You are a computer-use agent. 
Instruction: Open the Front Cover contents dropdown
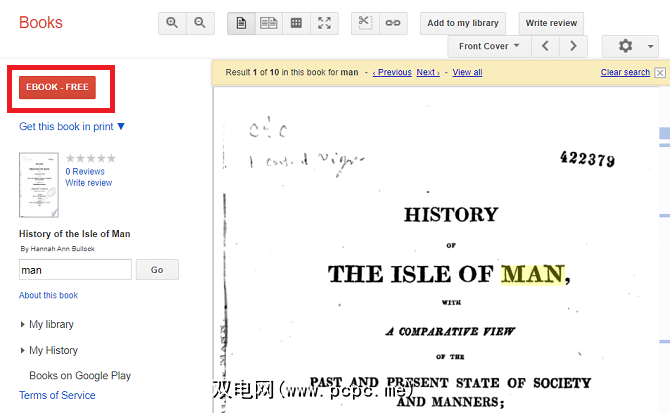point(489,46)
